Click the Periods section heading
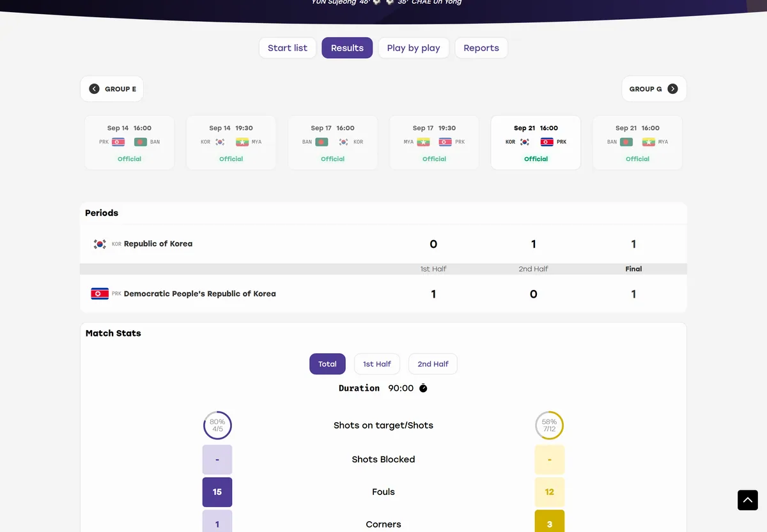The image size is (767, 532). coord(102,213)
